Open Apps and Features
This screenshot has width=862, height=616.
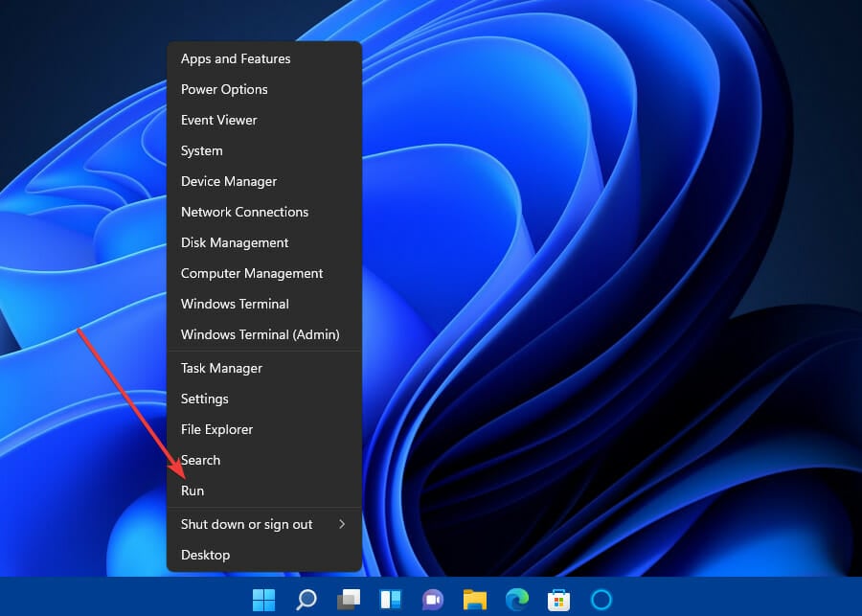(x=236, y=58)
